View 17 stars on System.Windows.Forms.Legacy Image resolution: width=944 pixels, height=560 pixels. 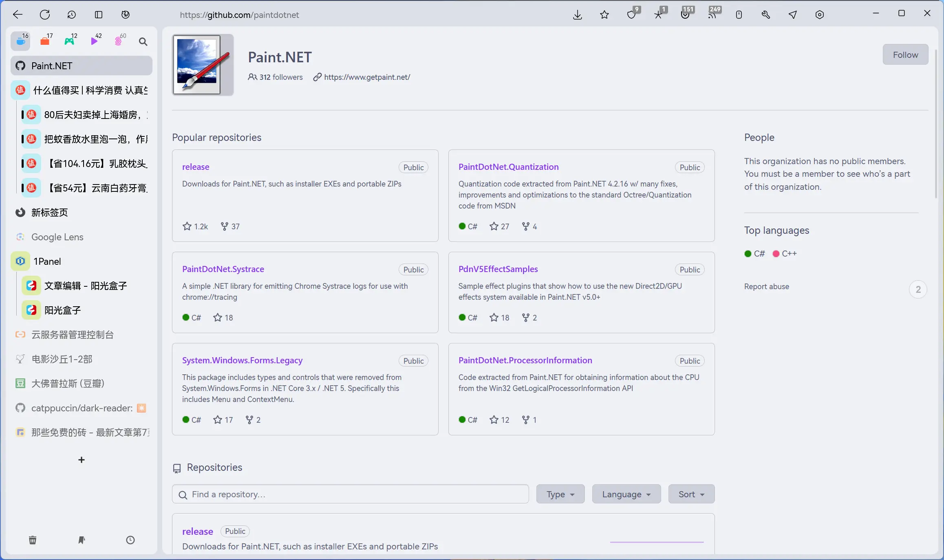[223, 419]
